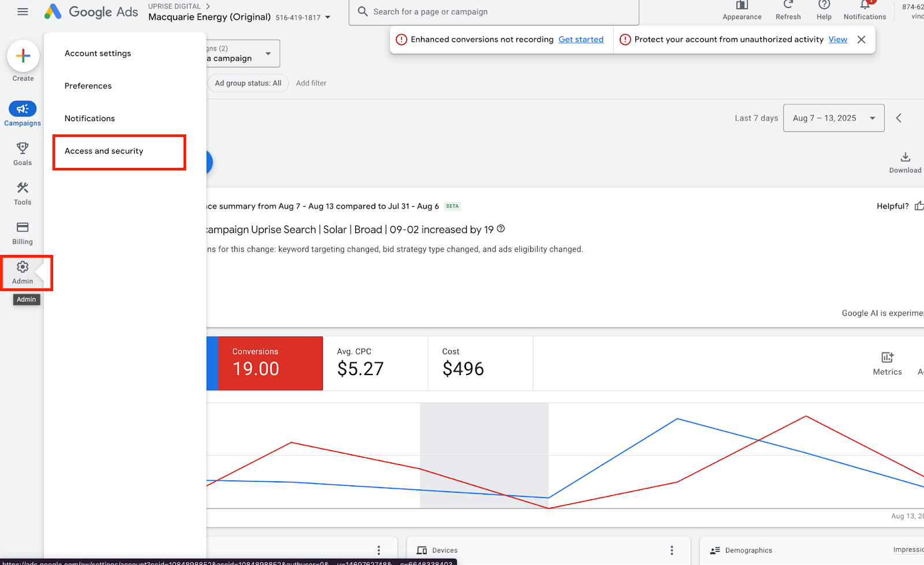The image size is (924, 565).
Task: Click the Protect account warning icon
Action: [625, 39]
